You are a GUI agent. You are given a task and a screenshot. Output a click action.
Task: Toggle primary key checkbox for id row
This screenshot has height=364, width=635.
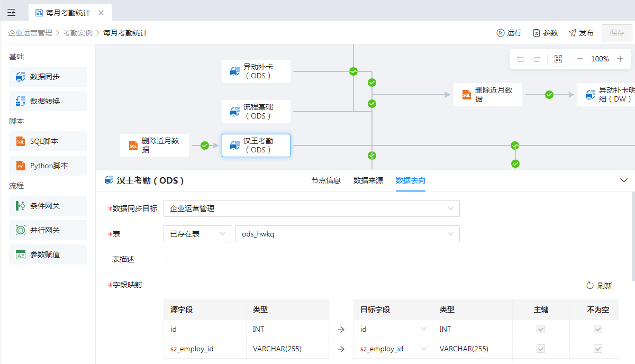pyautogui.click(x=540, y=329)
